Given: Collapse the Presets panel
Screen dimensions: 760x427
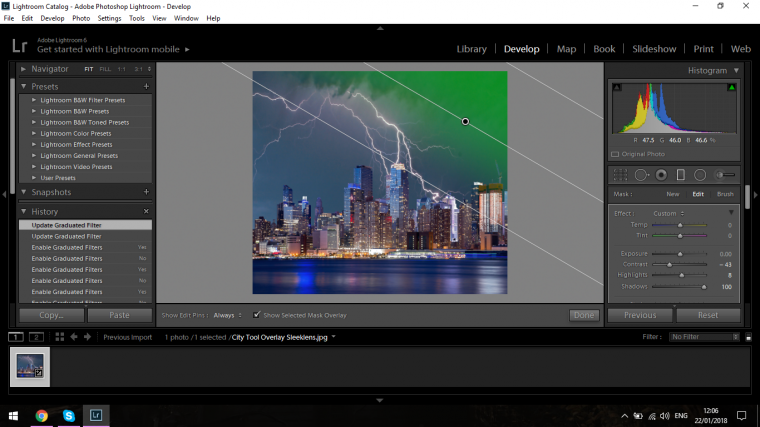Looking at the screenshot, I should pos(23,86).
